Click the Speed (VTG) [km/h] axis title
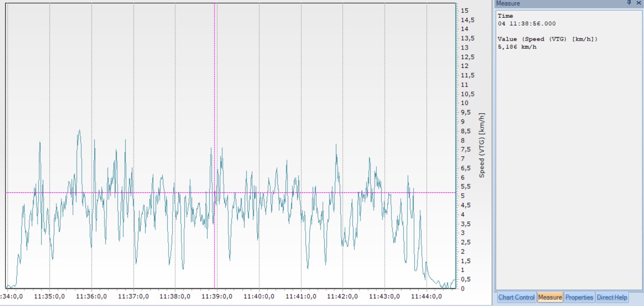 [x=482, y=145]
